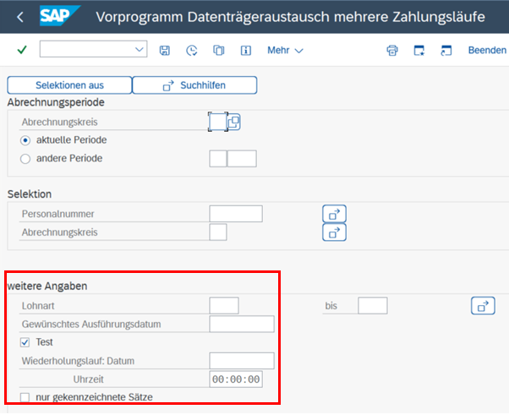Click the execute clock icon in toolbar
The width and height of the screenshot is (509, 420).
[x=192, y=51]
